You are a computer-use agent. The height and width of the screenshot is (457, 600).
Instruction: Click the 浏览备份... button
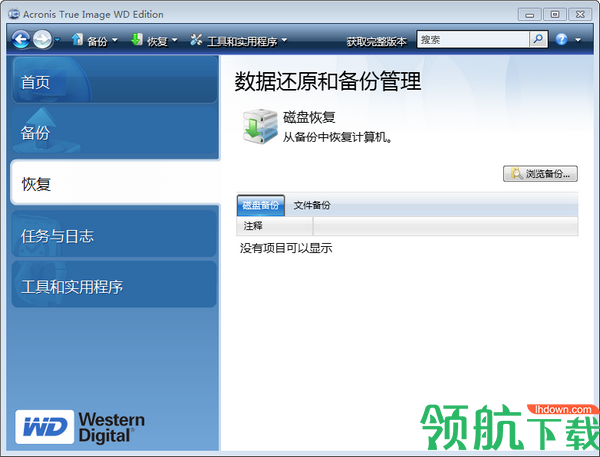(x=540, y=174)
